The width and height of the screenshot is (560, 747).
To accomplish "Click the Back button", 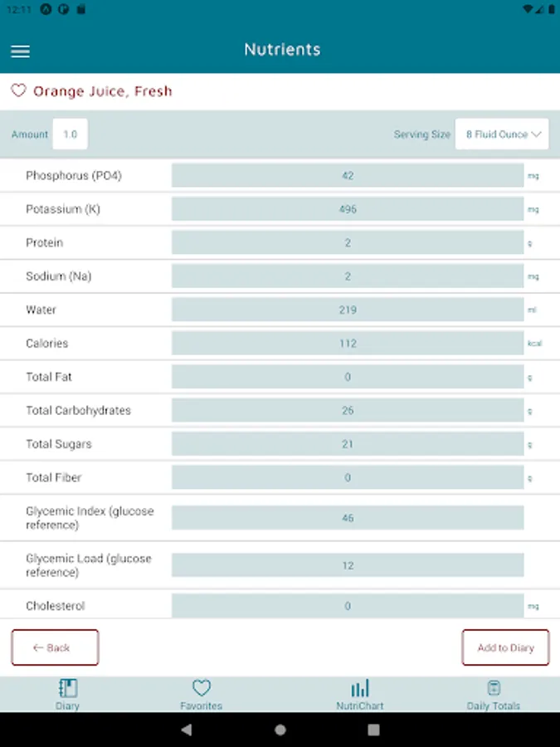I will (x=55, y=647).
